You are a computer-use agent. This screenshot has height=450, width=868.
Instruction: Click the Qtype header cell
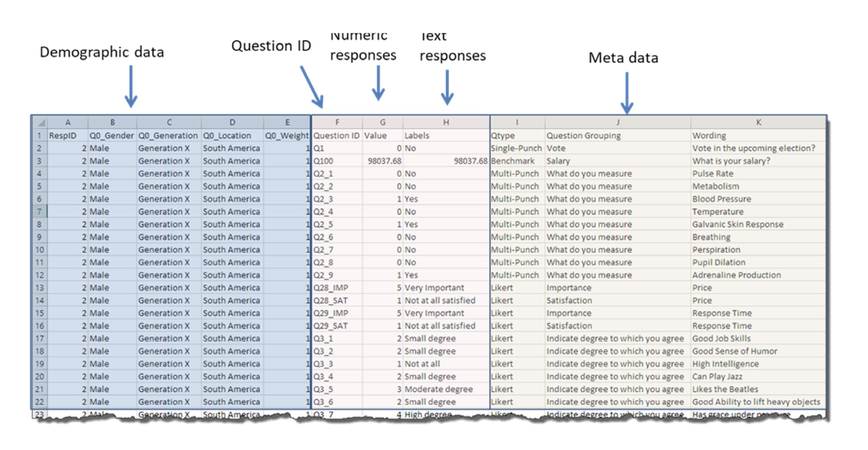pyautogui.click(x=518, y=135)
